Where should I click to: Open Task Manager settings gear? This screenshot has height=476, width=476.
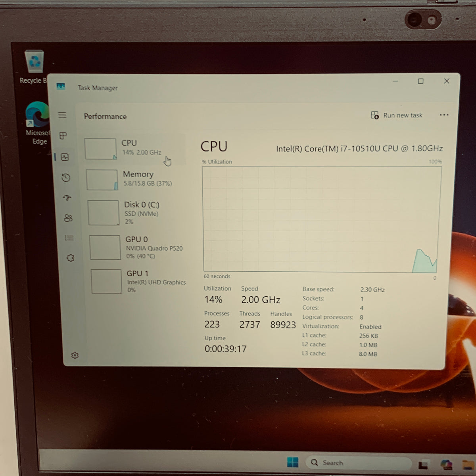(x=75, y=355)
